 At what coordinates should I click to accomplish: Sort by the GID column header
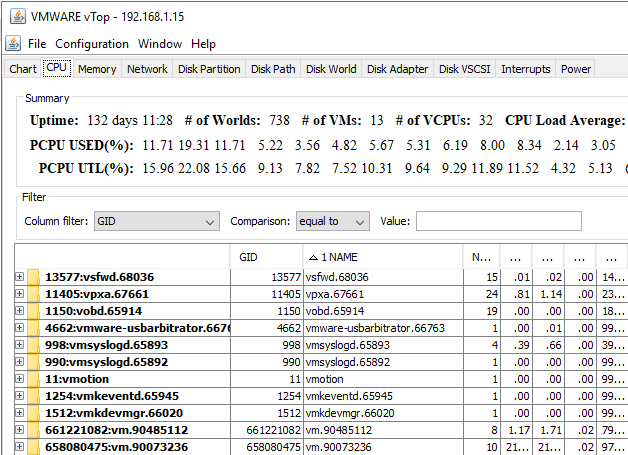click(x=266, y=257)
